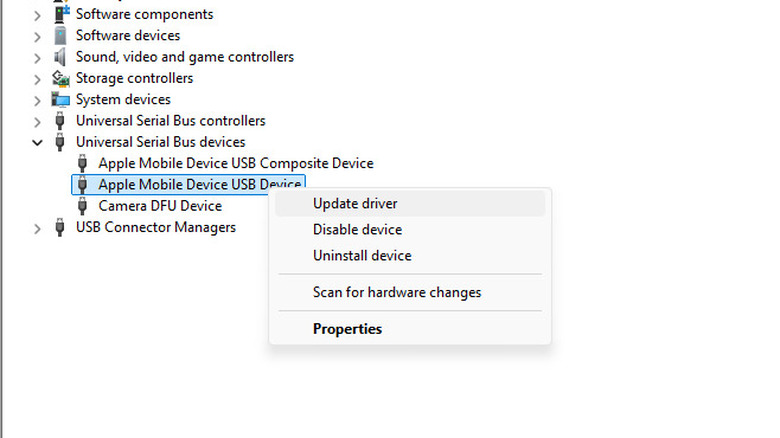Click the Universal Serial Bus controllers USB icon

coord(61,121)
